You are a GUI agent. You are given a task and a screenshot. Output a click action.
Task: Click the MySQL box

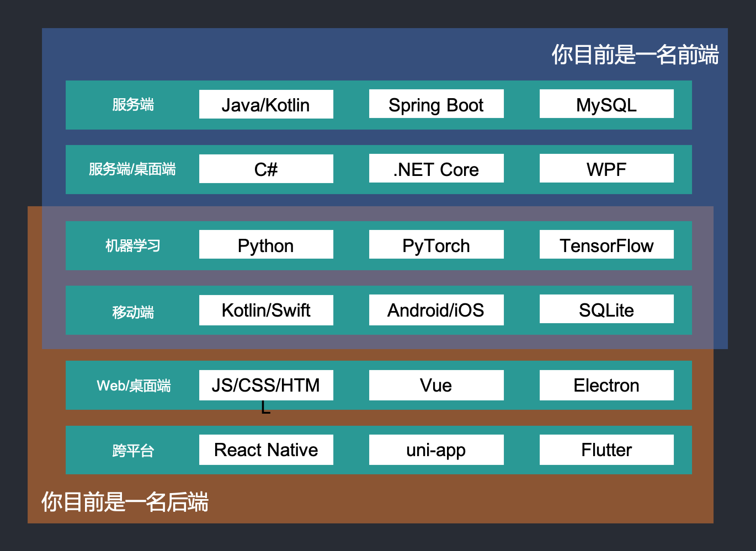606,104
